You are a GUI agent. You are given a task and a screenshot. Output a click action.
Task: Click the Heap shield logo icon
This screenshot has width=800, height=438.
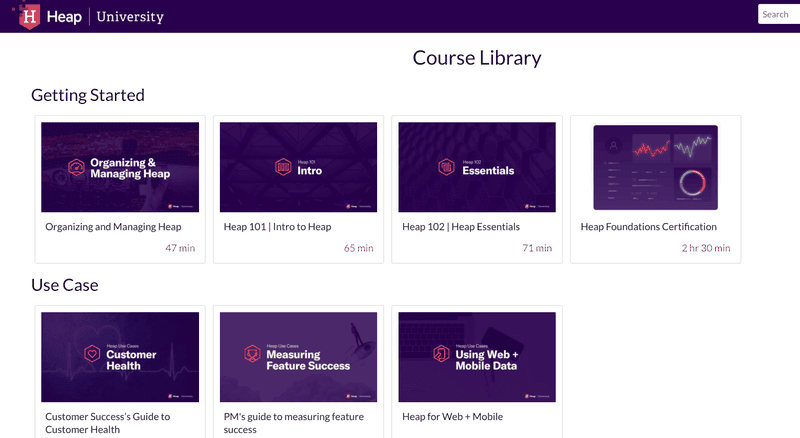pyautogui.click(x=30, y=16)
